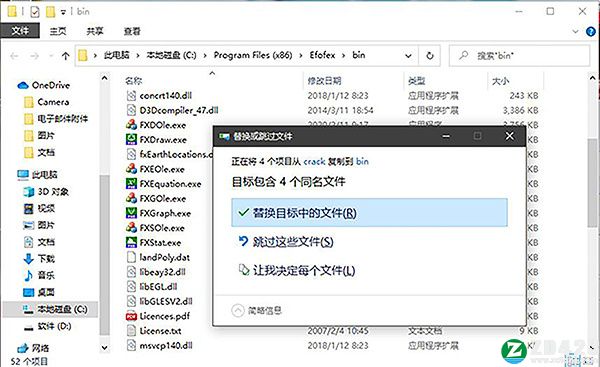Select the License.txt file name
This screenshot has height=367, width=600.
(160, 331)
